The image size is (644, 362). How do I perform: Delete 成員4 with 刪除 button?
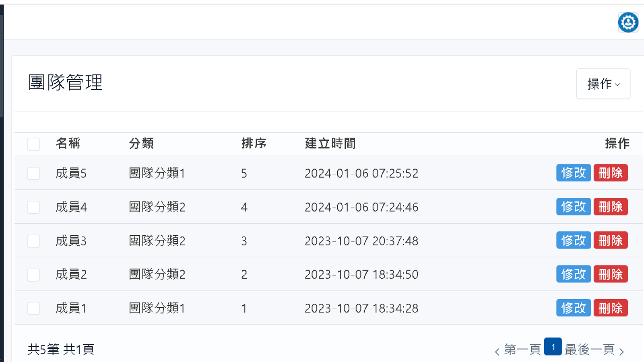611,207
